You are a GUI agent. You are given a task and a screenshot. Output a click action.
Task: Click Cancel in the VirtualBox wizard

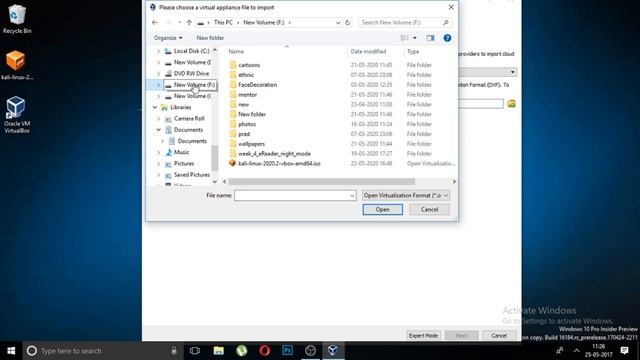[499, 336]
